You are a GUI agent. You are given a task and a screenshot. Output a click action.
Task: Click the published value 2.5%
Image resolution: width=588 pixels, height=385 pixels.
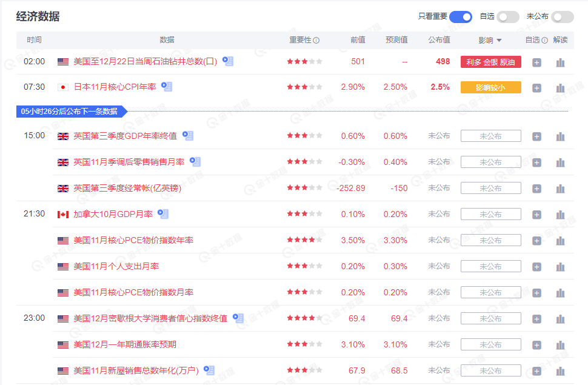point(440,87)
